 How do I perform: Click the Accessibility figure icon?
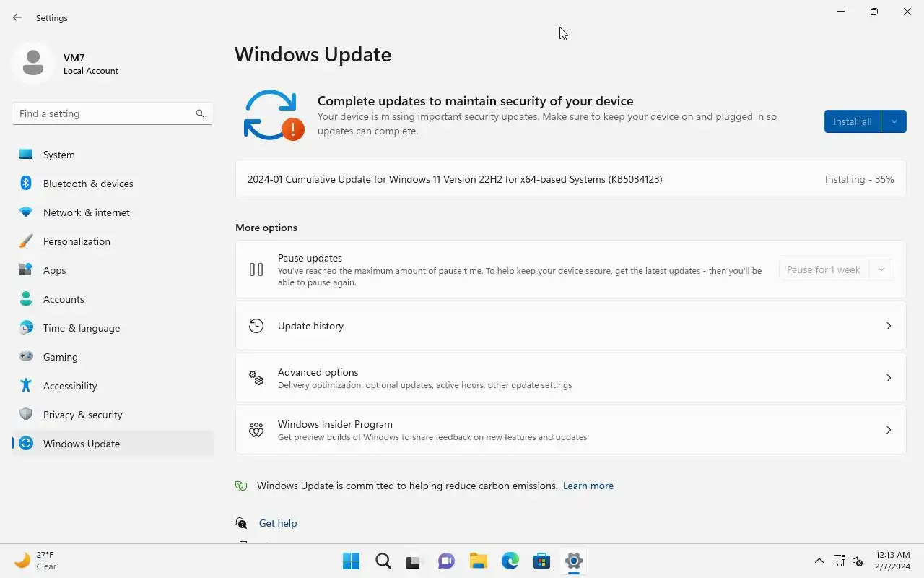click(26, 386)
